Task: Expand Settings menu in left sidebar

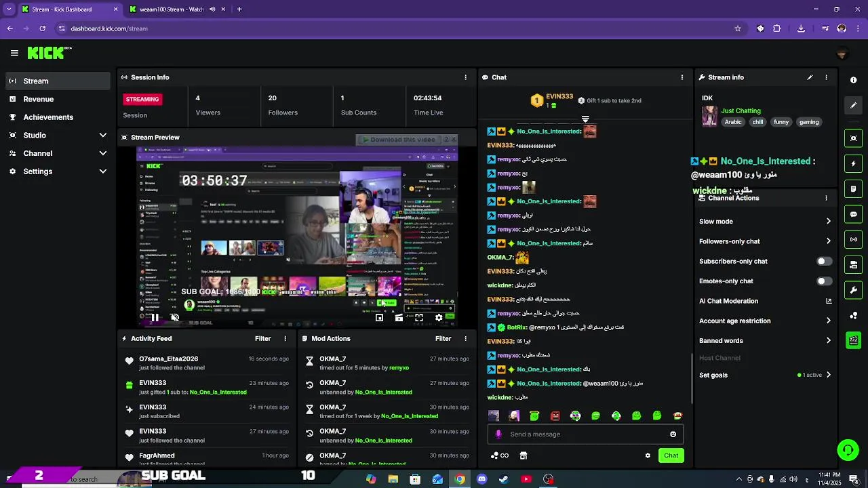Action: 102,171
